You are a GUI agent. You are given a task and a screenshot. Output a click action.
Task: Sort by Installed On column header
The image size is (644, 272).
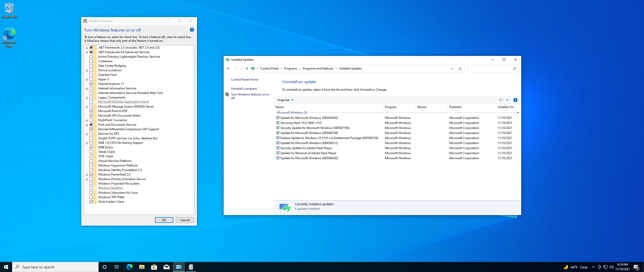[x=506, y=107]
